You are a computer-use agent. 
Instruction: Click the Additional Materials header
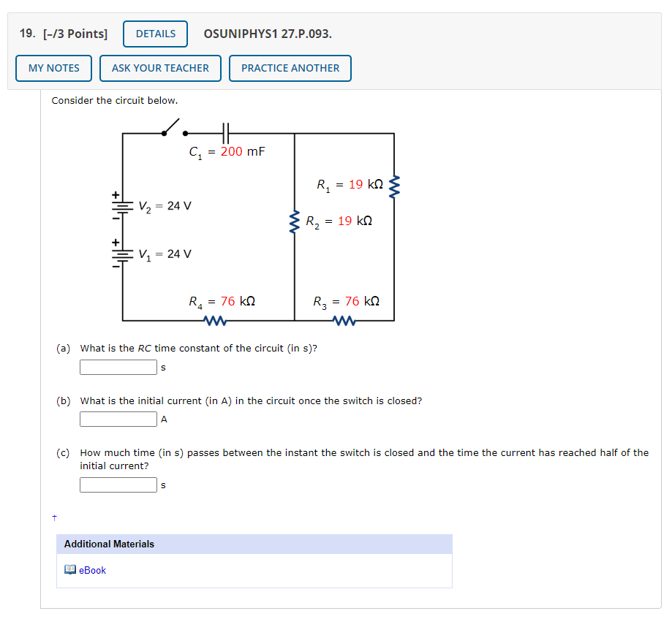coord(254,544)
